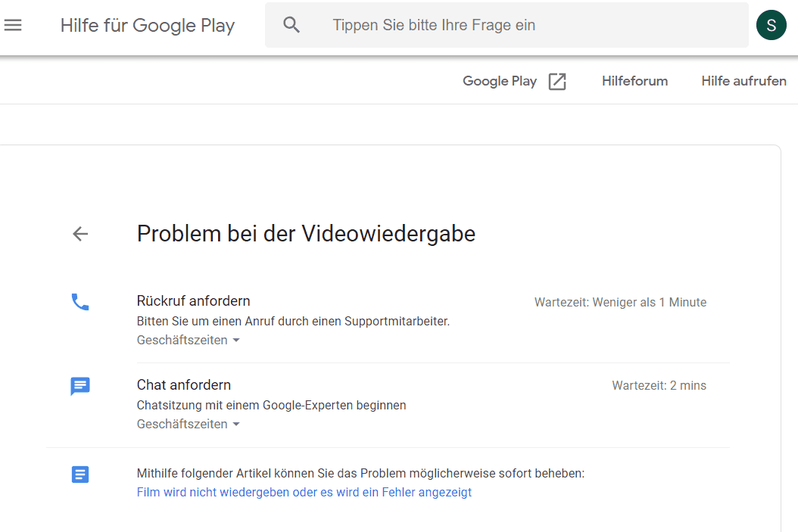This screenshot has width=798, height=532.
Task: Open the Google Play link in the navigation
Action: coord(499,82)
